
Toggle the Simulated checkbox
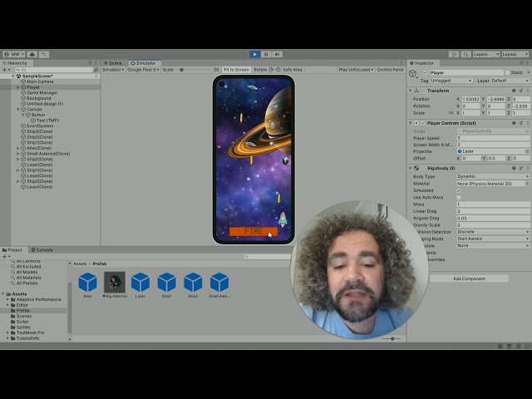point(459,190)
